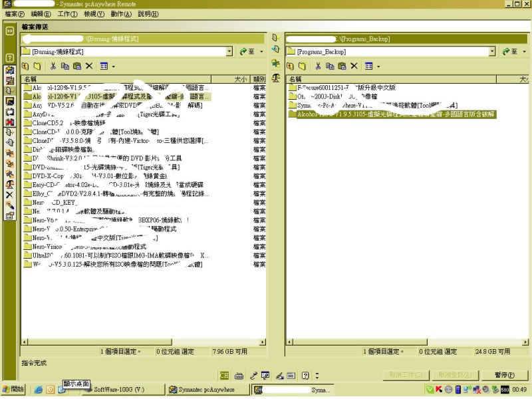
Task: Expand the left sidebar with the >> icon
Action: click(x=10, y=31)
